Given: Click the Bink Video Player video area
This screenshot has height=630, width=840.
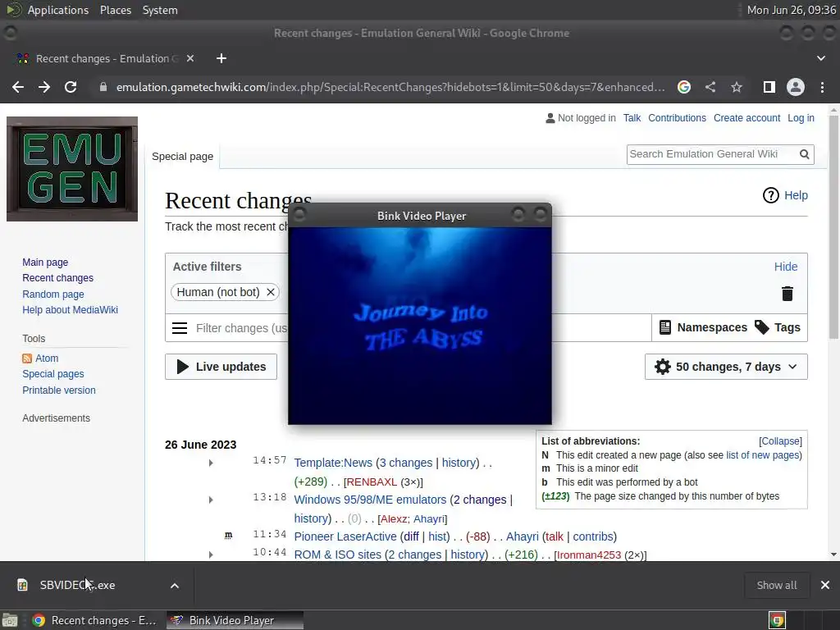Looking at the screenshot, I should tap(419, 326).
